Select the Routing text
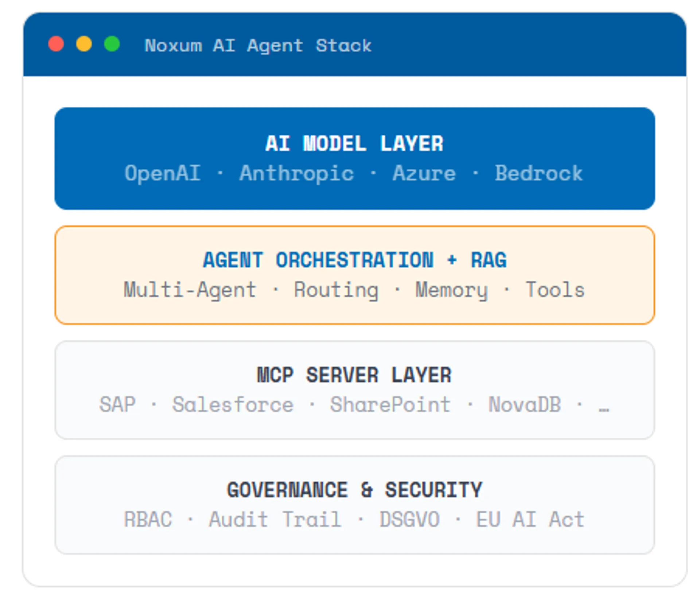700x598 pixels. pos(336,290)
